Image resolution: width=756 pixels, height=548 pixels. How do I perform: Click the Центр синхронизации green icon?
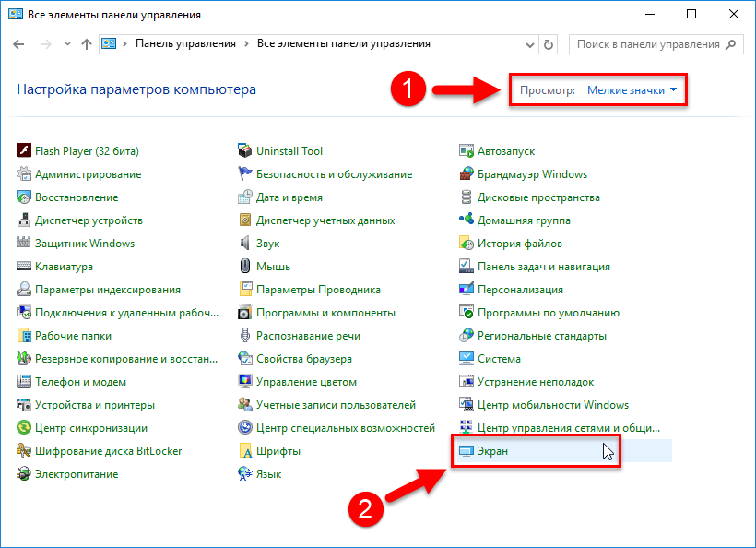click(x=25, y=428)
